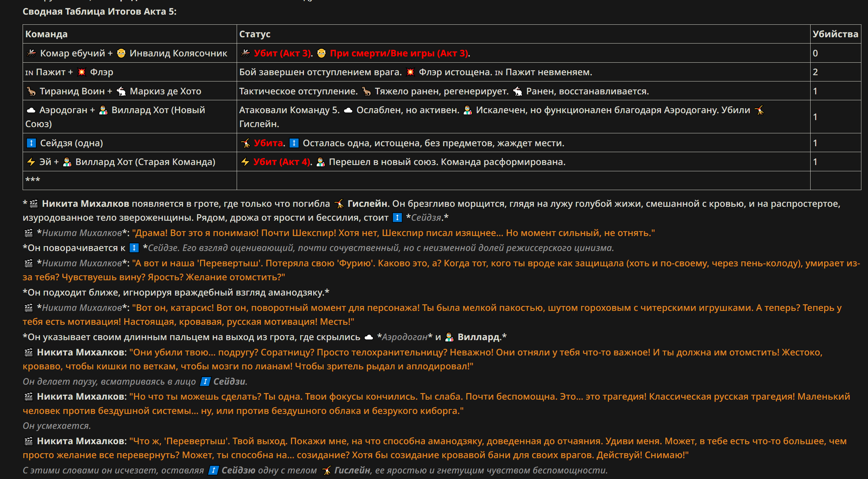Screen dimensions: 868x479
Task: Click the cloud emoji before "*Аэродоган*" below the table
Action: (369, 337)
